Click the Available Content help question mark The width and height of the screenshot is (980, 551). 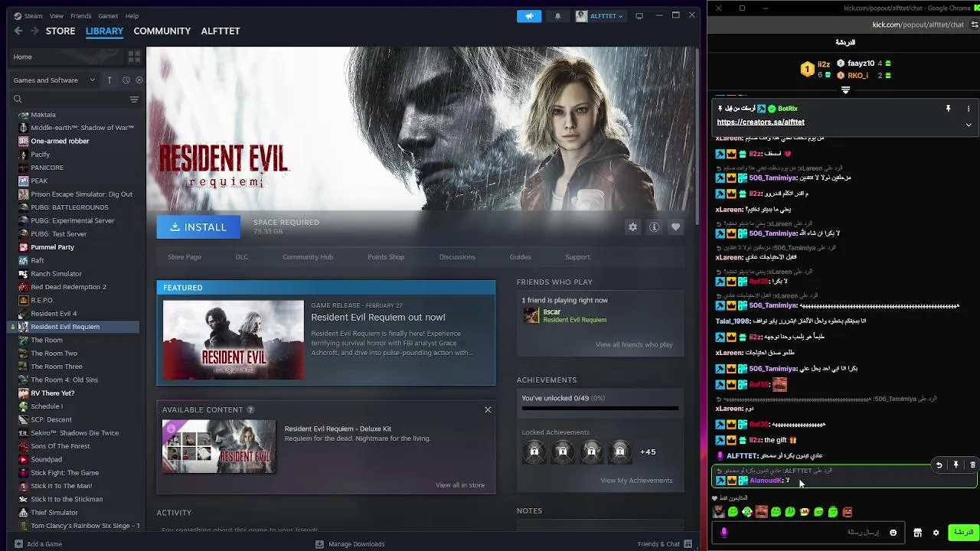[x=250, y=410]
